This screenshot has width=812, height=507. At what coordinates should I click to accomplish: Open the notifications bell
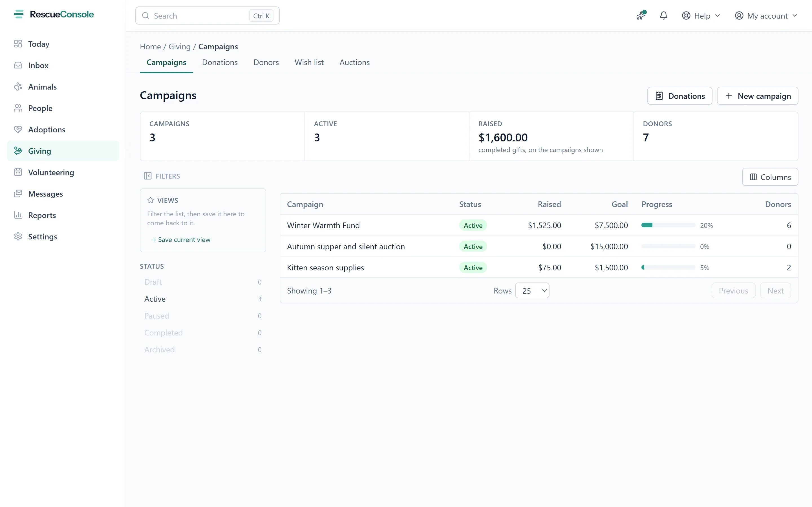[x=663, y=16]
